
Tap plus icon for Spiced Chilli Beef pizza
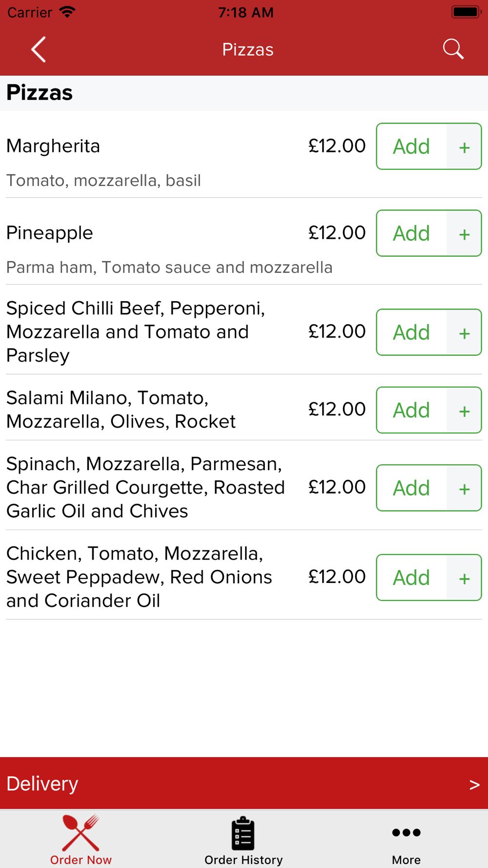[x=464, y=332]
